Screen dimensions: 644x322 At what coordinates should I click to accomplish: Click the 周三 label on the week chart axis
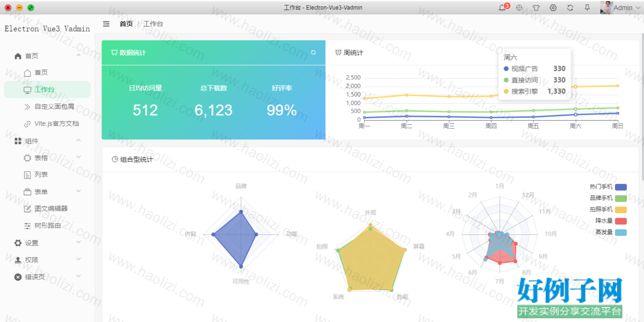[x=449, y=126]
